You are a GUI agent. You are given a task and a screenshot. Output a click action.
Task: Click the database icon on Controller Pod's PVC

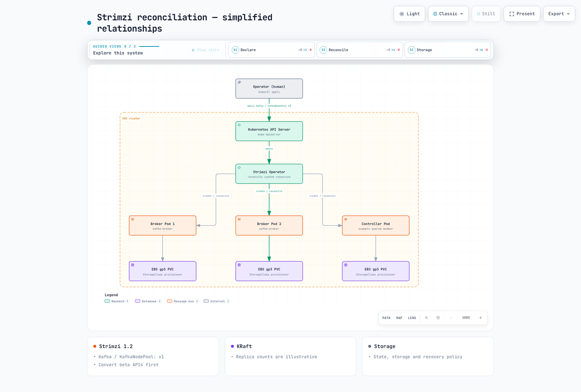[346, 265]
